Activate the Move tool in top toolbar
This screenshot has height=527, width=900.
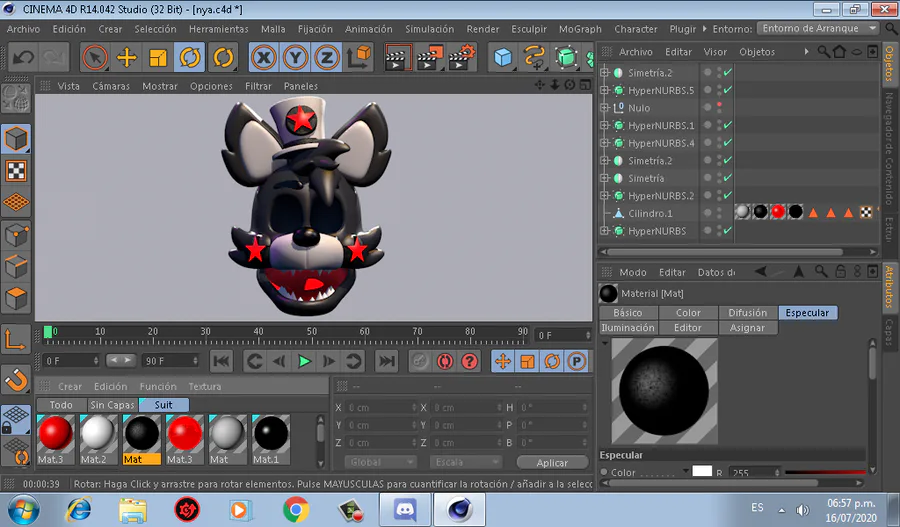pyautogui.click(x=126, y=57)
